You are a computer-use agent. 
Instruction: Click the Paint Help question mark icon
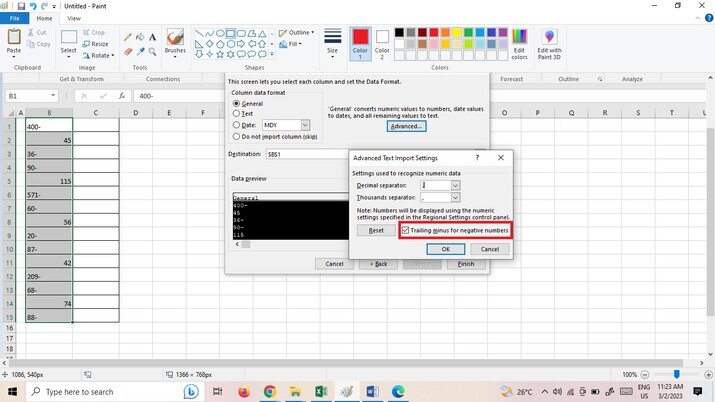(x=709, y=18)
